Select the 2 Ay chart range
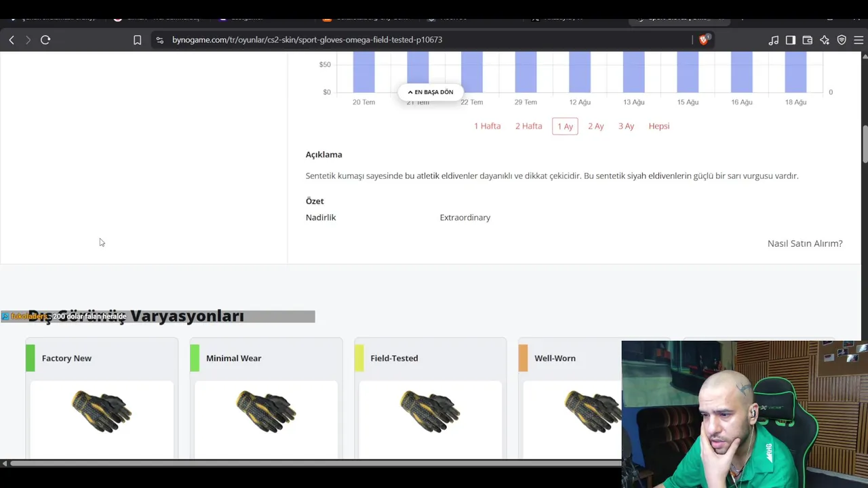 pyautogui.click(x=596, y=126)
